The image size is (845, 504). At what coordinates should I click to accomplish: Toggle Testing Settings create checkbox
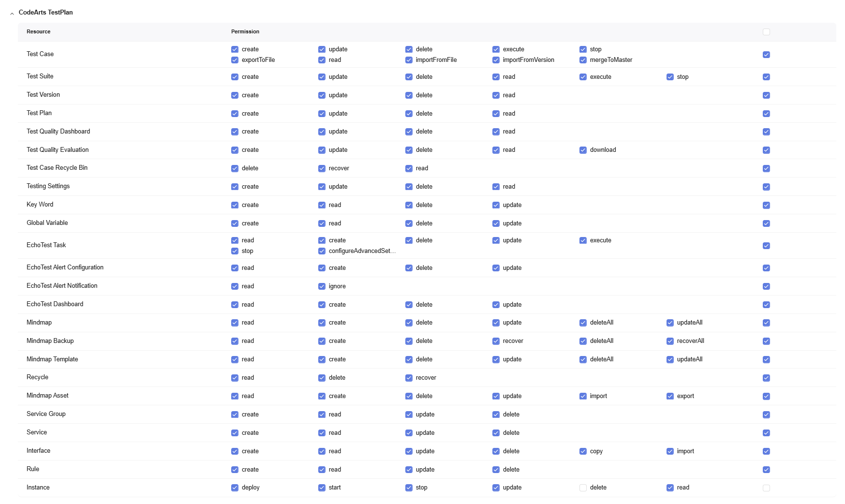(x=235, y=187)
